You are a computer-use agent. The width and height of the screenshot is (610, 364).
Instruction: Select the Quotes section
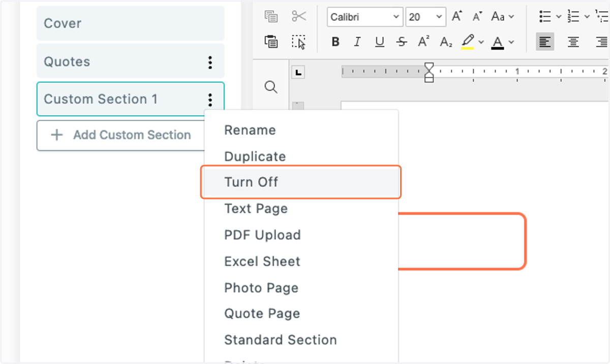click(131, 61)
